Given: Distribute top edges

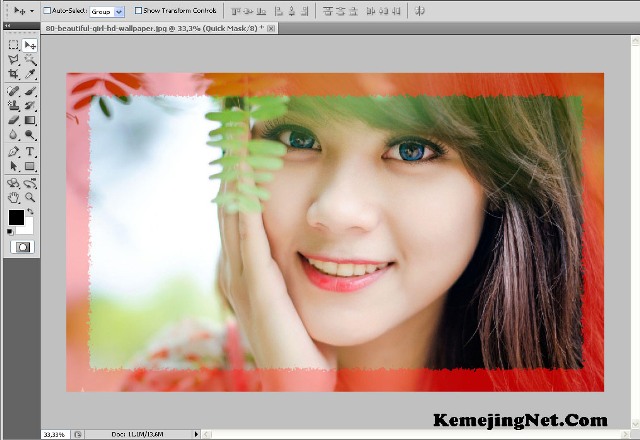Looking at the screenshot, I should 328,11.
